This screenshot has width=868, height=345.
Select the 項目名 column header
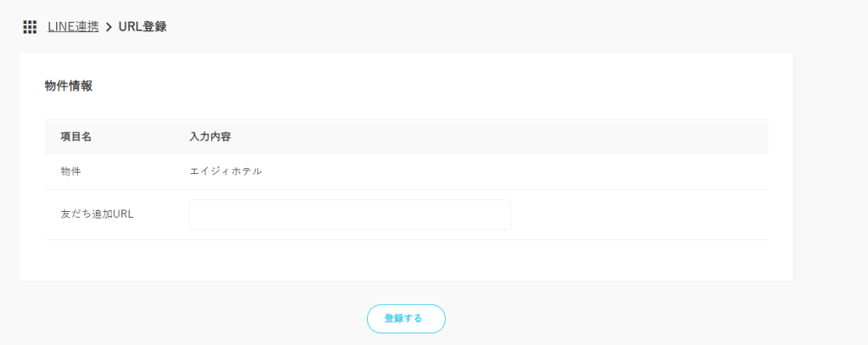click(75, 136)
